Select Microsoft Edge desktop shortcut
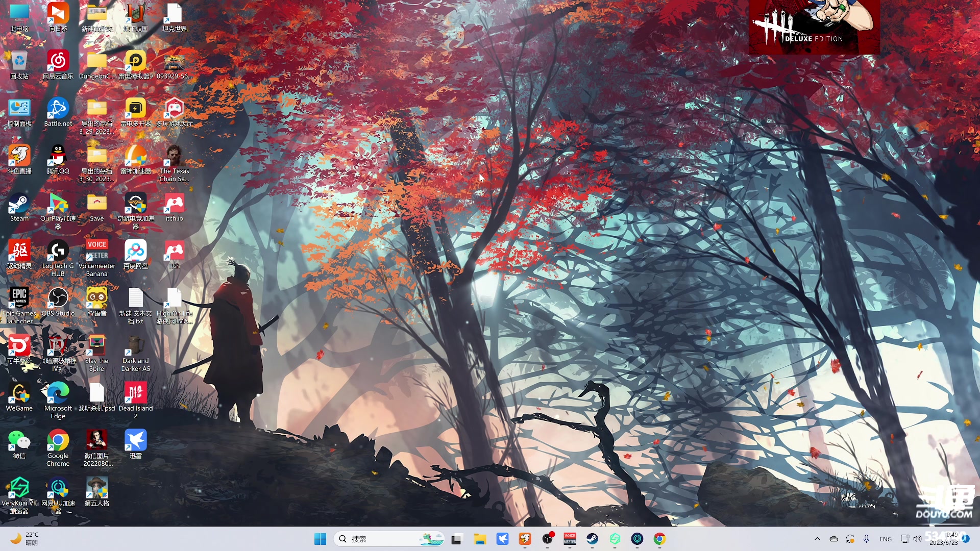The width and height of the screenshot is (980, 551). click(58, 401)
